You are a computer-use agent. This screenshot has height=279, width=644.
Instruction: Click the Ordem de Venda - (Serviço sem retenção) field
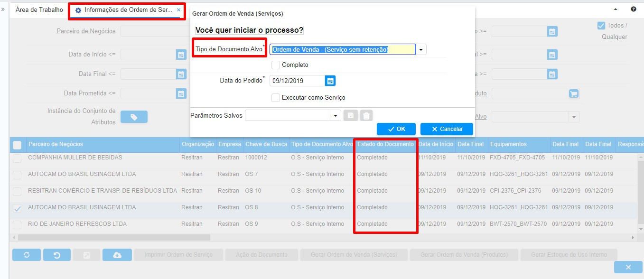click(343, 49)
